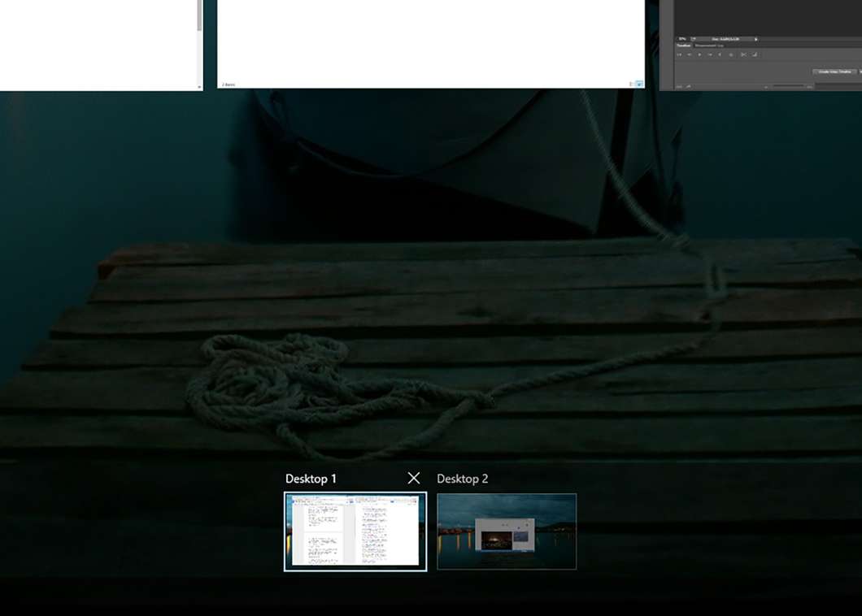This screenshot has width=862, height=616.
Task: Go to first frame in Photoshop timeline
Action: pos(679,54)
